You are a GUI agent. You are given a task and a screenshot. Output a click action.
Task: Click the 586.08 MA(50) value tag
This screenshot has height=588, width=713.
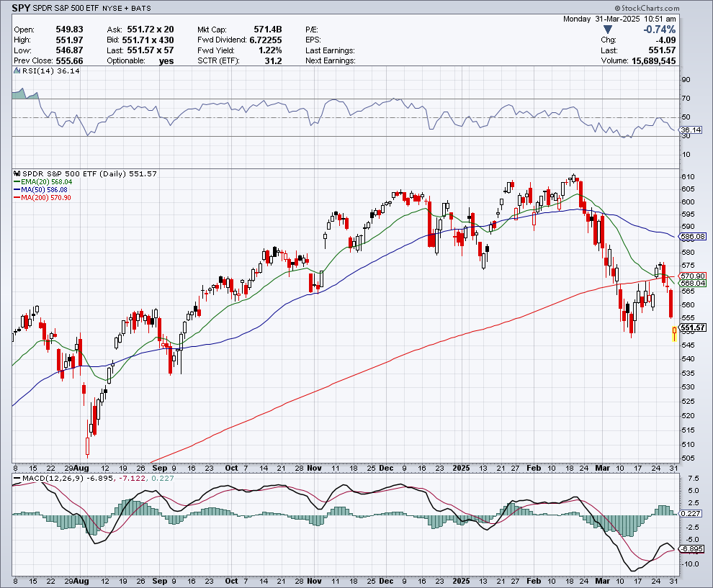pyautogui.click(x=691, y=236)
